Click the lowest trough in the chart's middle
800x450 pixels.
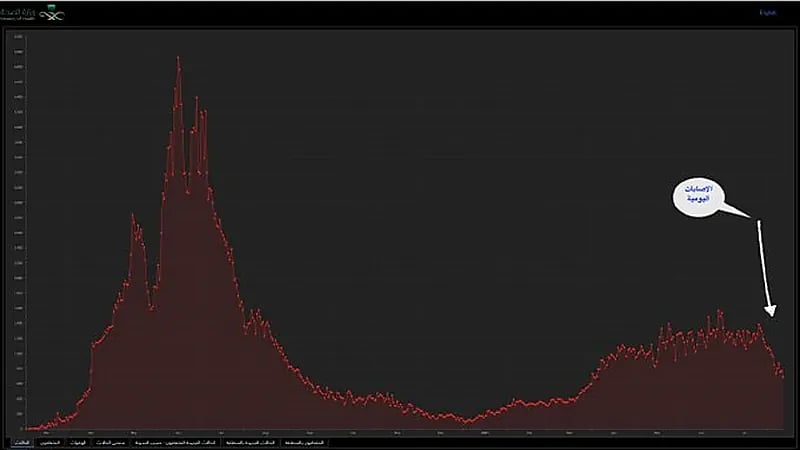click(x=467, y=421)
